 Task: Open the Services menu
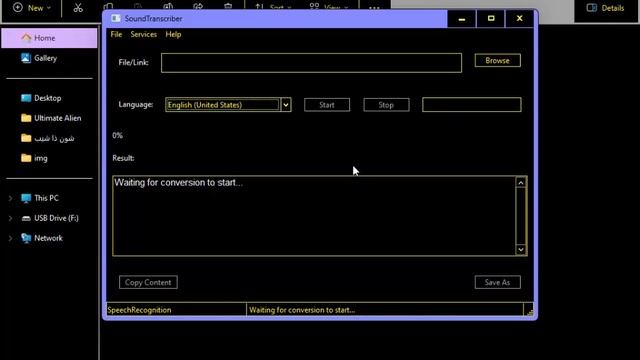click(143, 34)
